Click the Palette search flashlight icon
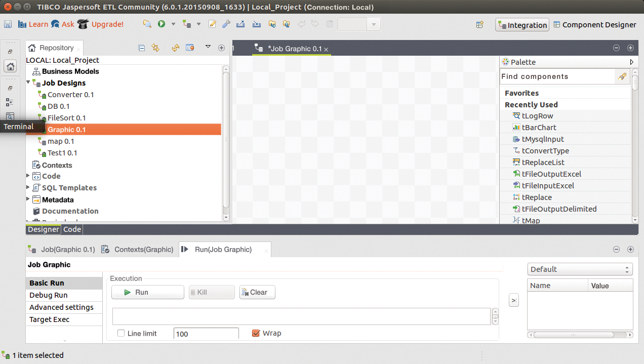The height and width of the screenshot is (364, 644). coord(622,76)
